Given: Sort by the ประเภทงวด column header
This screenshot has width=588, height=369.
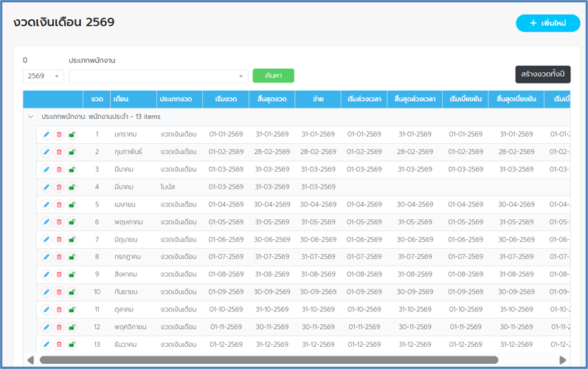Looking at the screenshot, I should (x=179, y=99).
